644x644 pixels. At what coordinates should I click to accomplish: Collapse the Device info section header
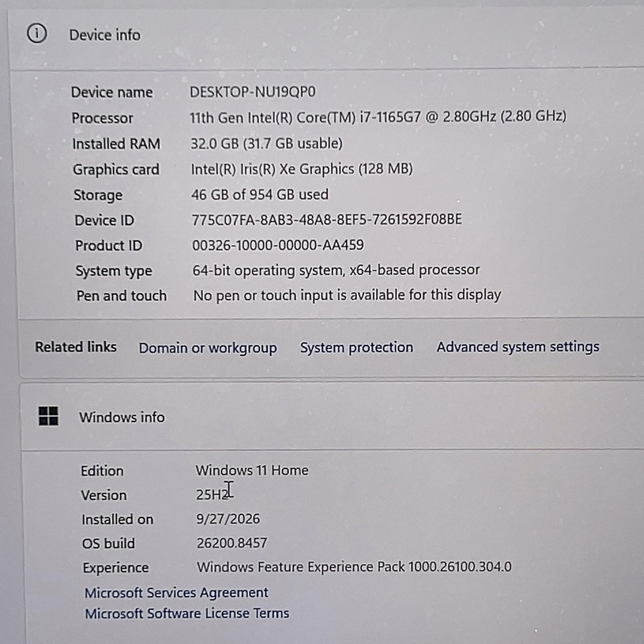point(326,35)
